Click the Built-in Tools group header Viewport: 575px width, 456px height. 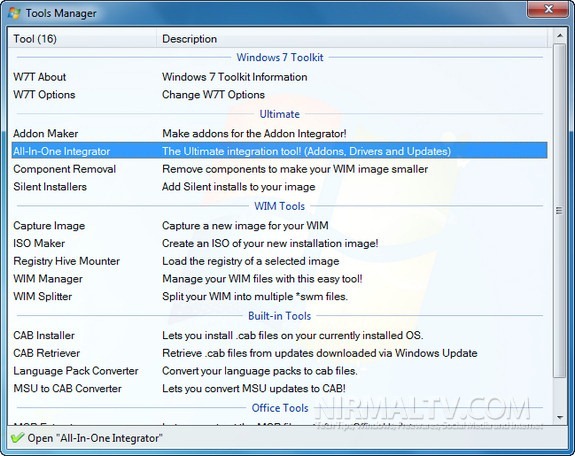point(279,316)
